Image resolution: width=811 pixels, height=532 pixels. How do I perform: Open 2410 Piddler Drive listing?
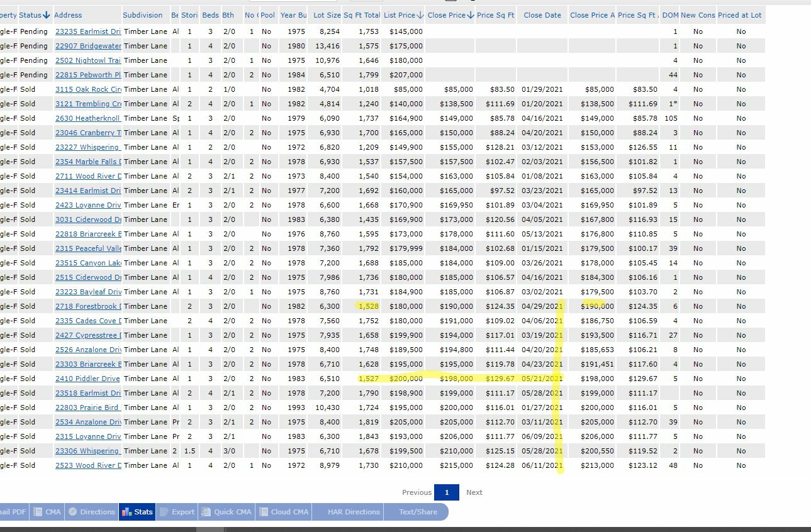click(x=87, y=379)
